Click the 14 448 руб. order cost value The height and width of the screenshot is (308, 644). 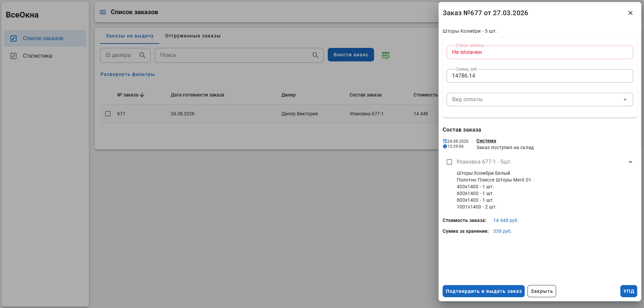pyautogui.click(x=506, y=220)
